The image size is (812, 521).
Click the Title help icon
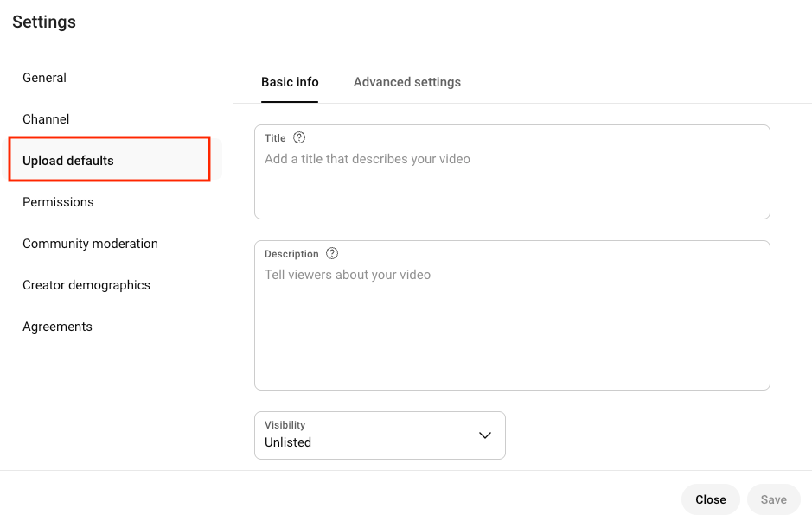click(298, 137)
